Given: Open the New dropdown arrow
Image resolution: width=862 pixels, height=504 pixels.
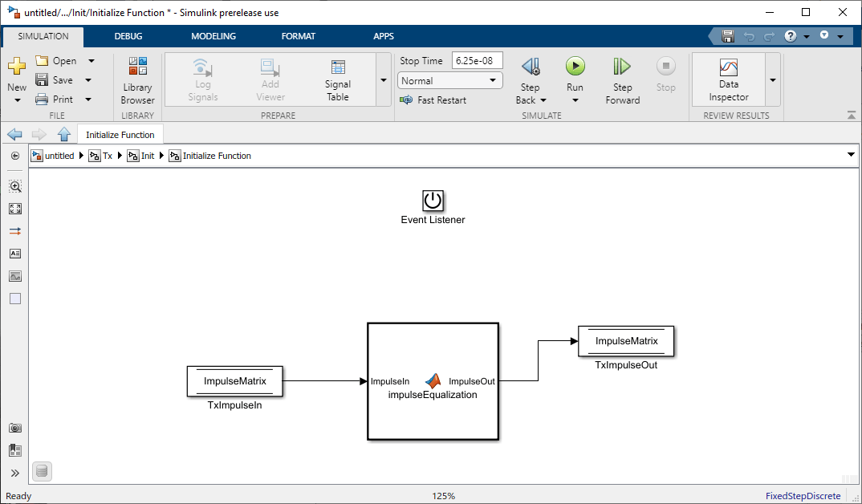Looking at the screenshot, I should (x=17, y=100).
